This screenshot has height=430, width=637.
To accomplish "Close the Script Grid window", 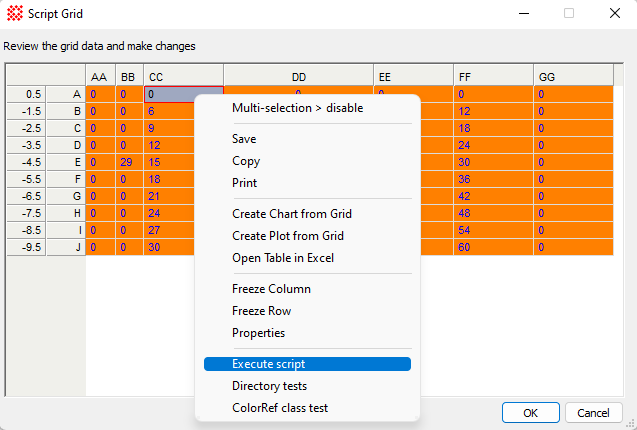I will [x=613, y=14].
